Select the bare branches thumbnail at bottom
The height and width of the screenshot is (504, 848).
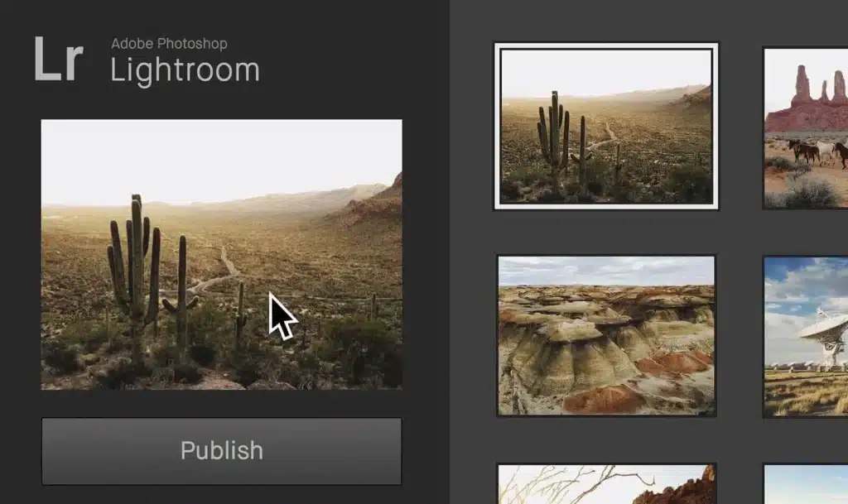click(606, 484)
